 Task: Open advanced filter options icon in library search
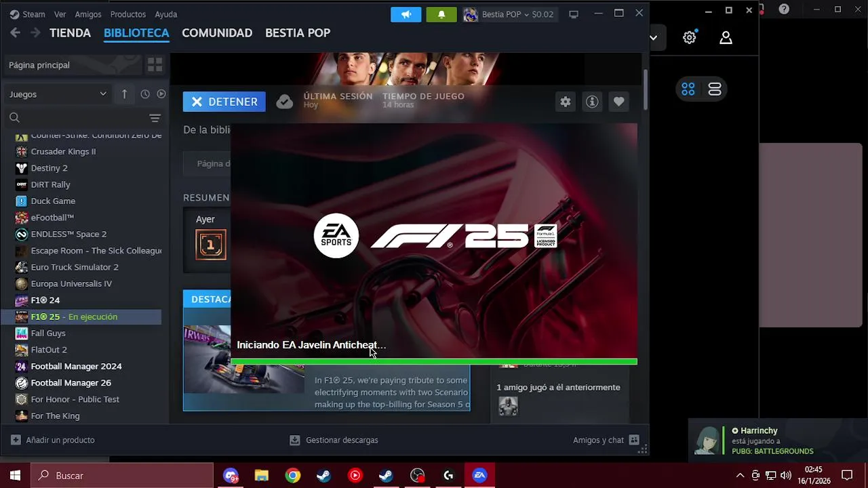(x=155, y=118)
